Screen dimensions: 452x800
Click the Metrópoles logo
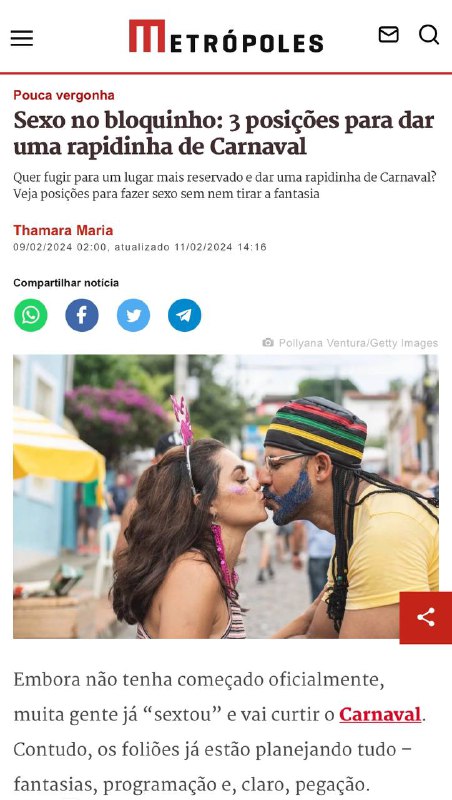[x=226, y=36]
